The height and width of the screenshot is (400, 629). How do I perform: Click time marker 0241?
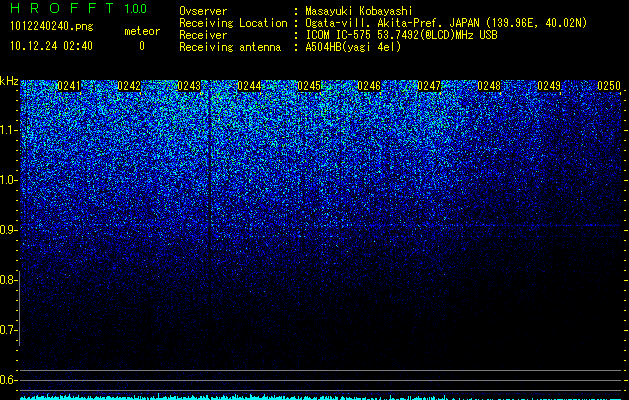(x=69, y=86)
